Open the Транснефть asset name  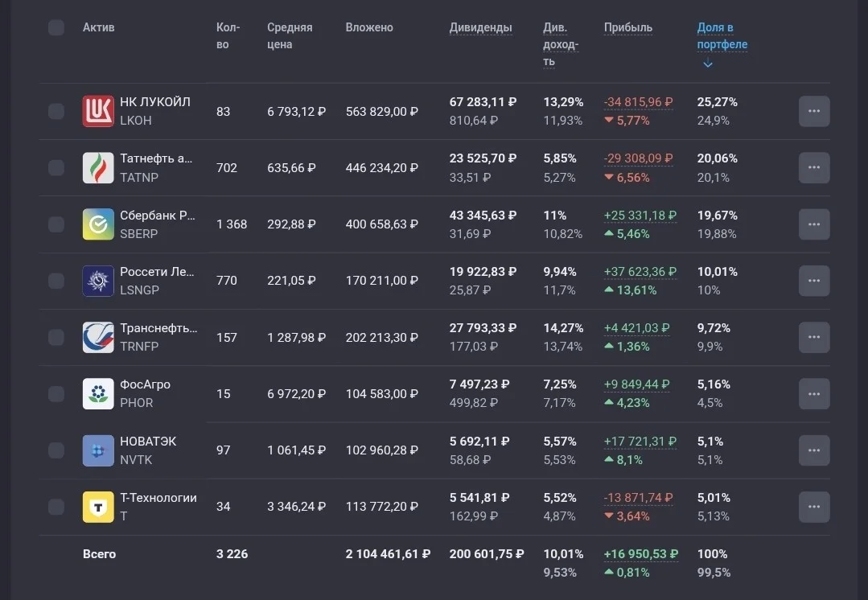pyautogui.click(x=158, y=328)
